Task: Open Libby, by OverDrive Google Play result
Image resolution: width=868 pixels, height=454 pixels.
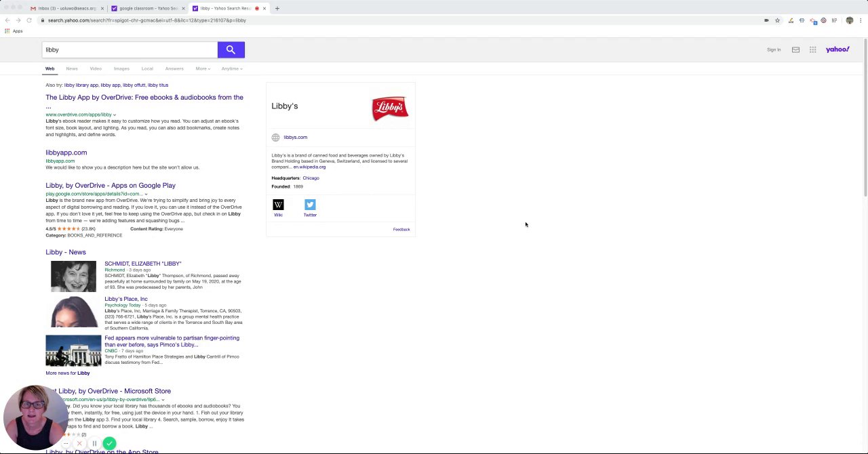Action: click(x=111, y=186)
